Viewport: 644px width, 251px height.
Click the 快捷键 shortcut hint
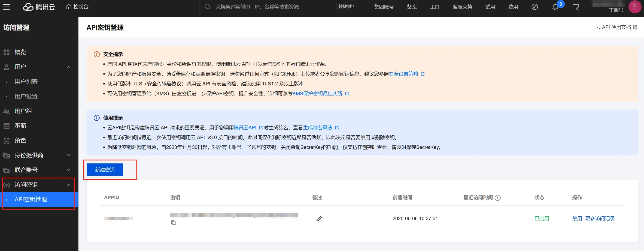coord(346,7)
